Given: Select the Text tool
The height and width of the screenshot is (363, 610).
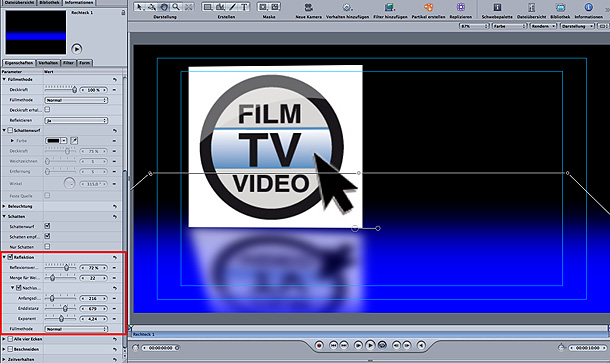Looking at the screenshot, I should 244,7.
